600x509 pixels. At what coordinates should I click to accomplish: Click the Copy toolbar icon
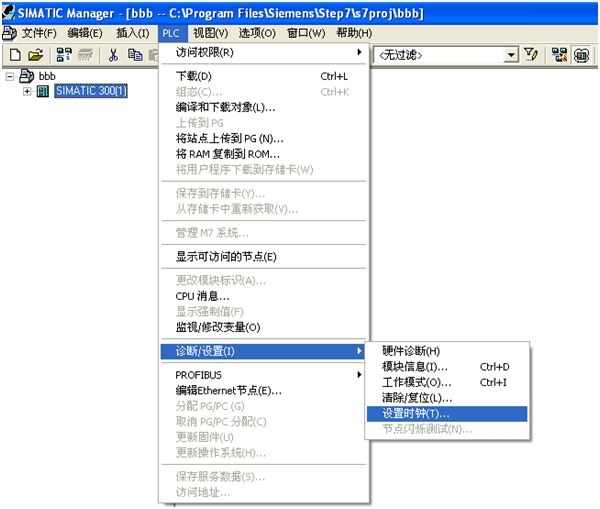click(135, 55)
